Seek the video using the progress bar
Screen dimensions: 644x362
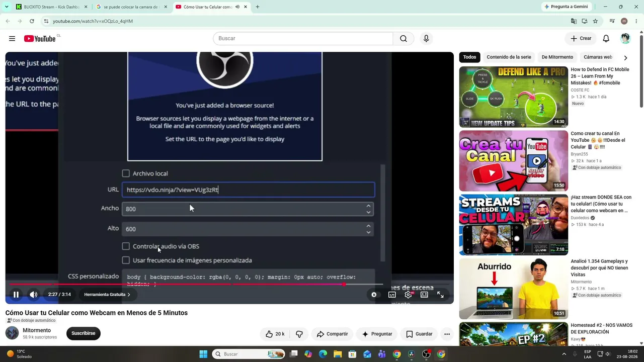[x=229, y=284]
